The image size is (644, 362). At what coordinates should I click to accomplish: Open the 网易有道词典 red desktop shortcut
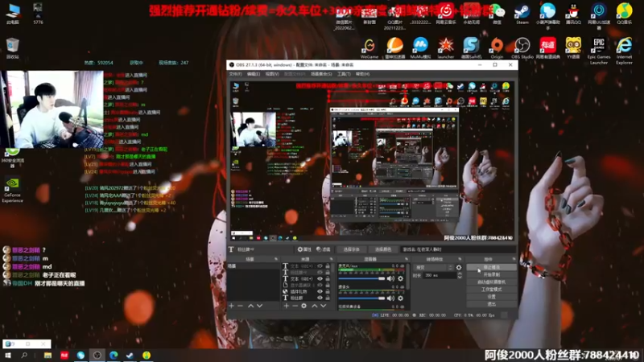547,48
